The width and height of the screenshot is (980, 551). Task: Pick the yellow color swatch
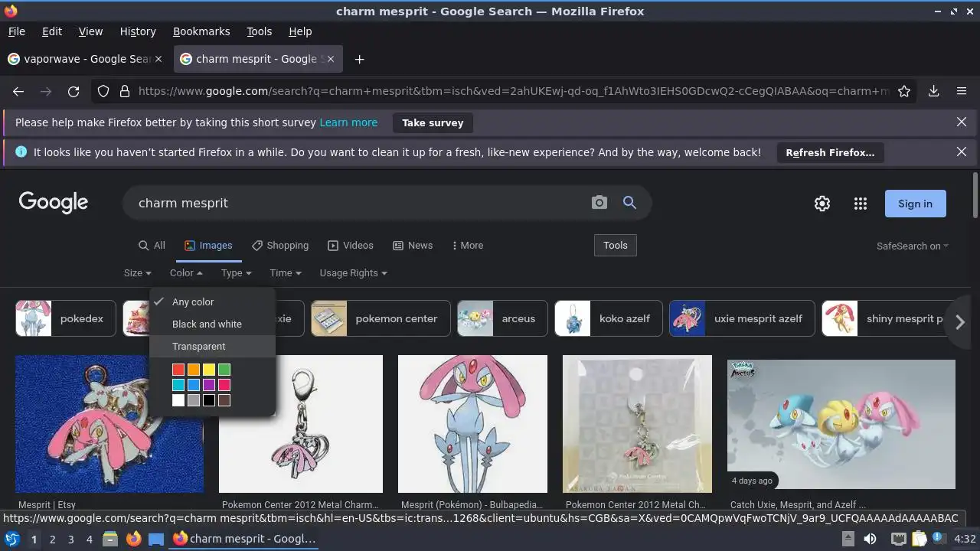point(209,370)
